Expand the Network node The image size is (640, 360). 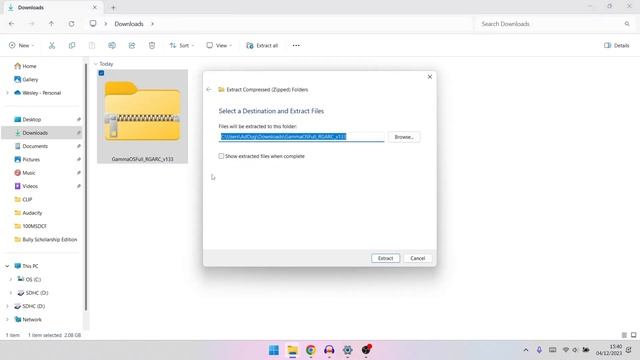pyautogui.click(x=7, y=320)
